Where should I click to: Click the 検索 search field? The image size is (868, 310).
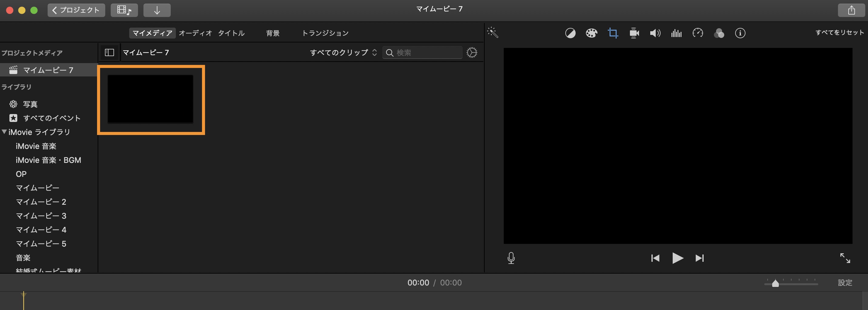(422, 52)
